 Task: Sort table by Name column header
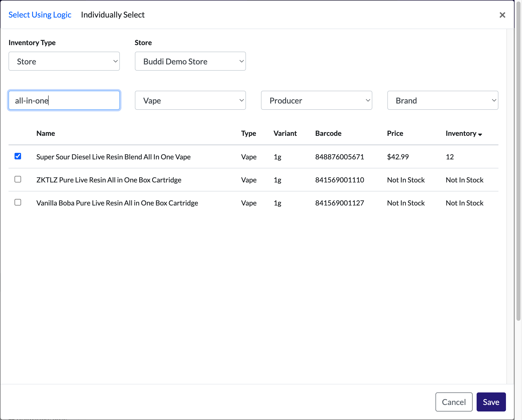46,133
